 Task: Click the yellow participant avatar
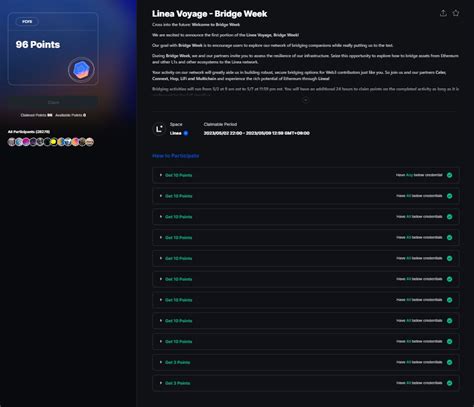coord(53,142)
